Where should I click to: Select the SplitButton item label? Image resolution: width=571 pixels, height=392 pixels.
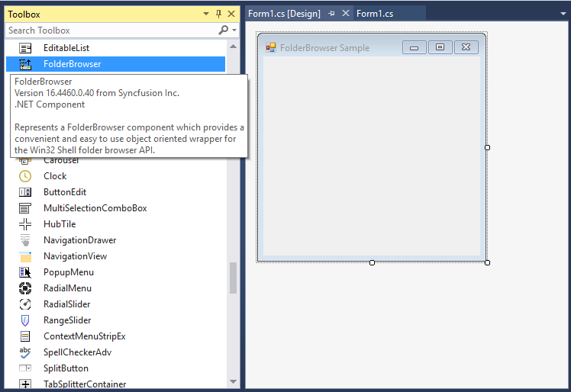pos(66,368)
